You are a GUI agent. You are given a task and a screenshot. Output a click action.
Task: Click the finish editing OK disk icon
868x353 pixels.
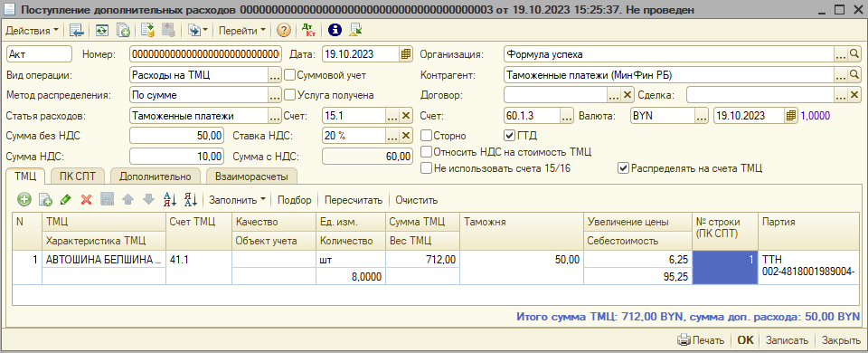(108, 199)
